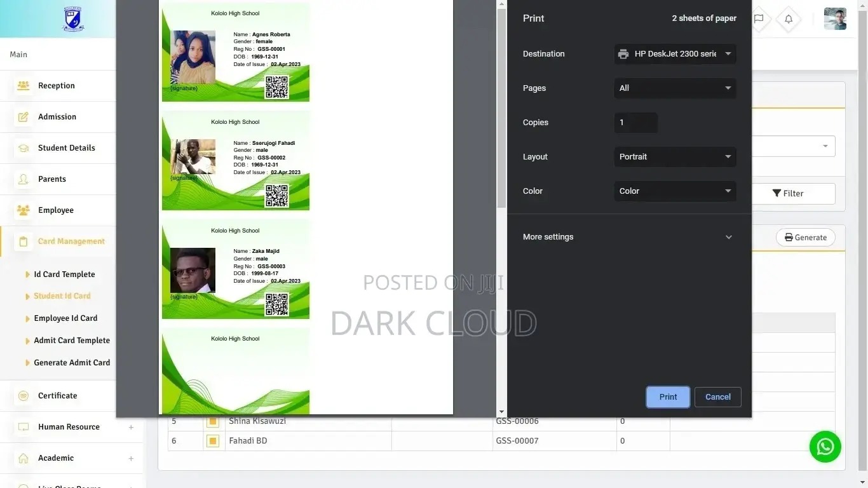Viewport: 868px width, 488px height.
Task: Click the Admission pencil icon in the sidebar
Action: (x=24, y=117)
